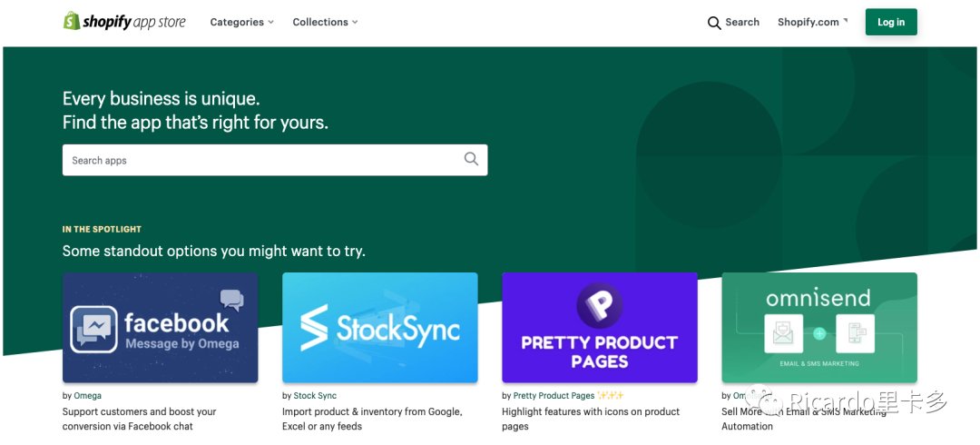Viewport: 980px width, 445px height.
Task: Click the StockSync S logo icon
Action: coord(314,327)
